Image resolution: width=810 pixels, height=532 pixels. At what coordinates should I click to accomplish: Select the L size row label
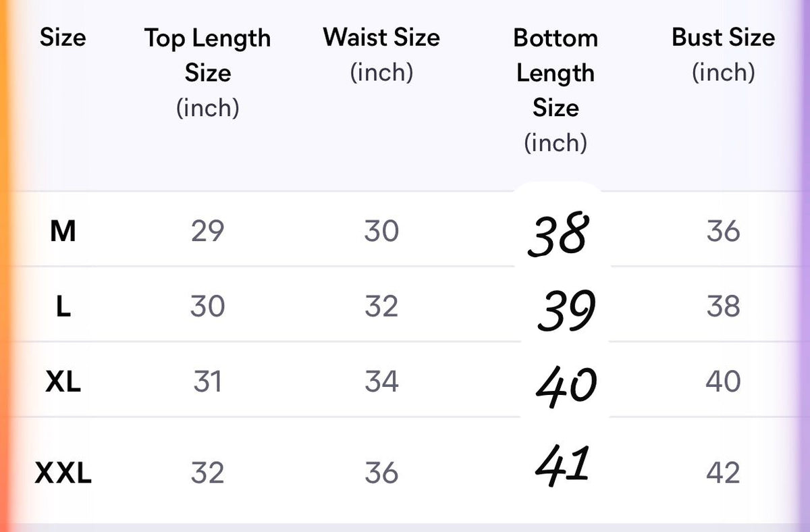63,307
